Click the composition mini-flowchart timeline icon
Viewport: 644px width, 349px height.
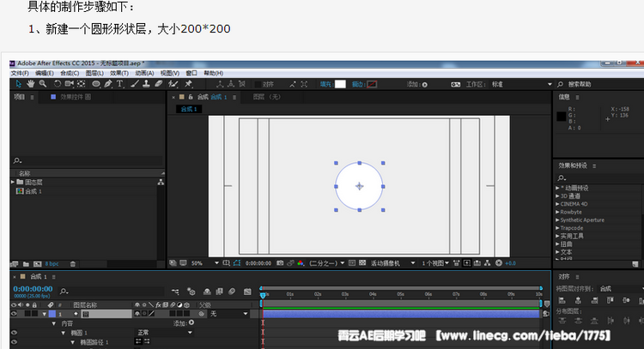[x=175, y=292]
